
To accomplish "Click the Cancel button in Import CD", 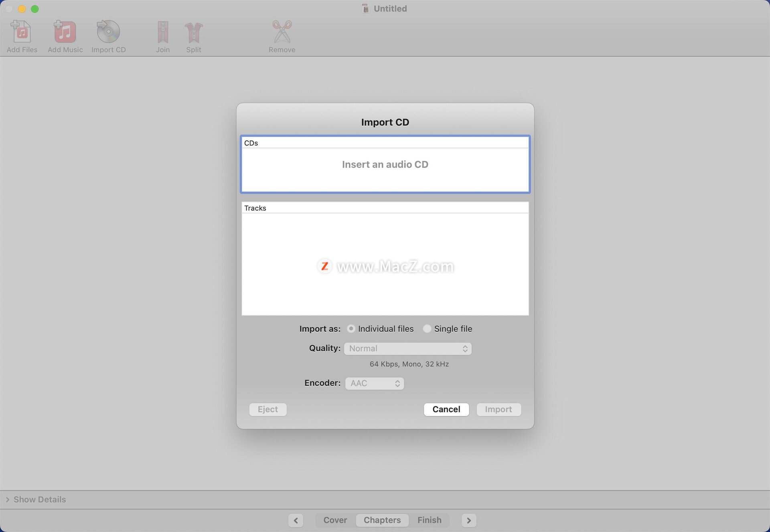I will pyautogui.click(x=446, y=409).
